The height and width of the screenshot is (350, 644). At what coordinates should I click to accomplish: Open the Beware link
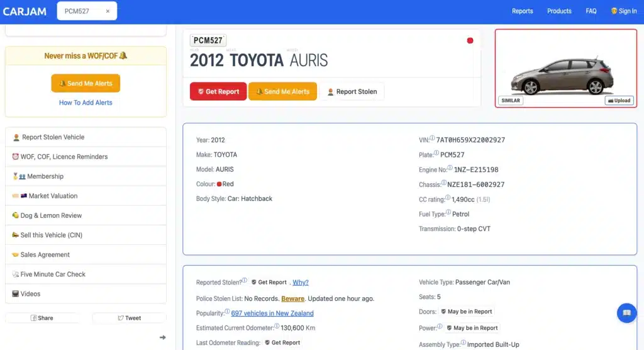point(292,298)
